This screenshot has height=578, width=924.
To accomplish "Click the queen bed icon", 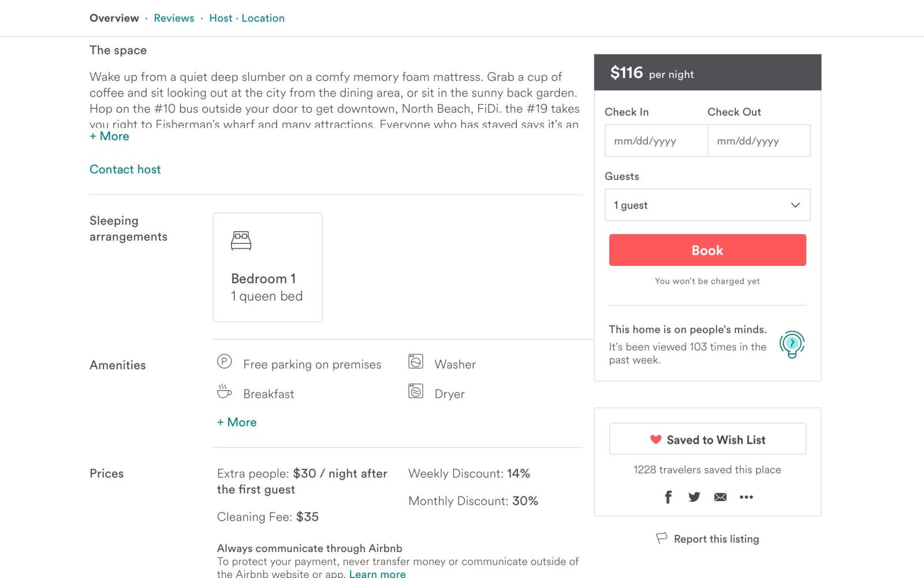I will (x=241, y=240).
